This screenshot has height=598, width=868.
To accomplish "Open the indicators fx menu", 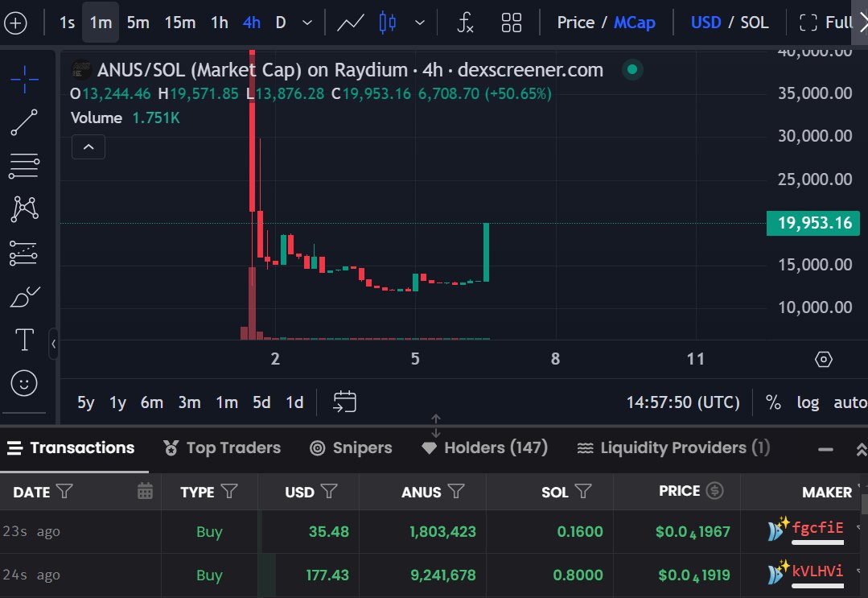I will coord(465,23).
